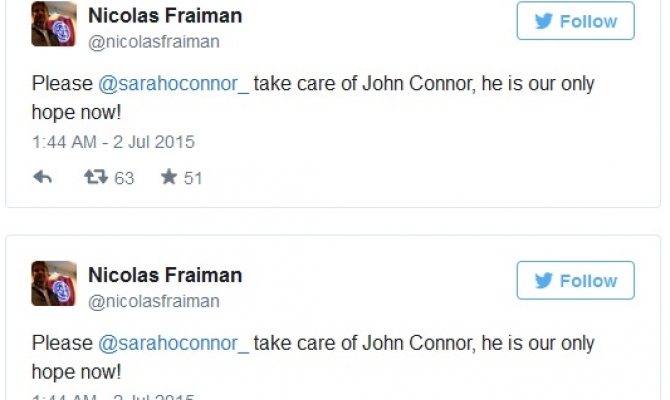Open the @sarahoconnor_ mention in the bottom tweet
This screenshot has height=400, width=670.
[173, 343]
